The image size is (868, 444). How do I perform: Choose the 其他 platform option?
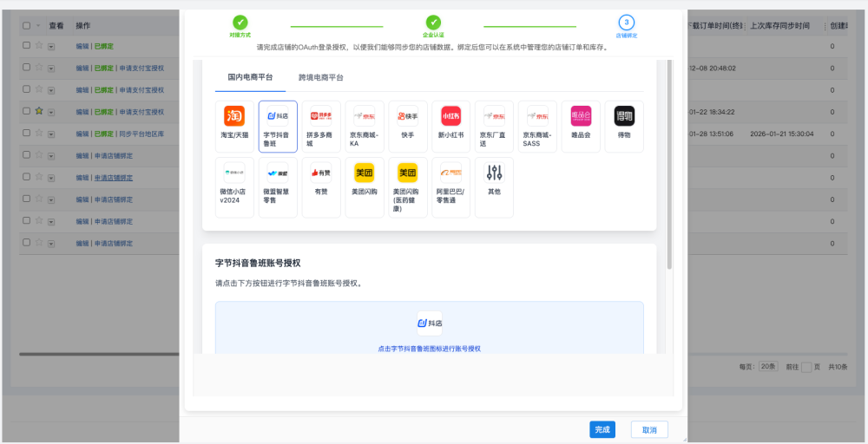click(x=494, y=187)
